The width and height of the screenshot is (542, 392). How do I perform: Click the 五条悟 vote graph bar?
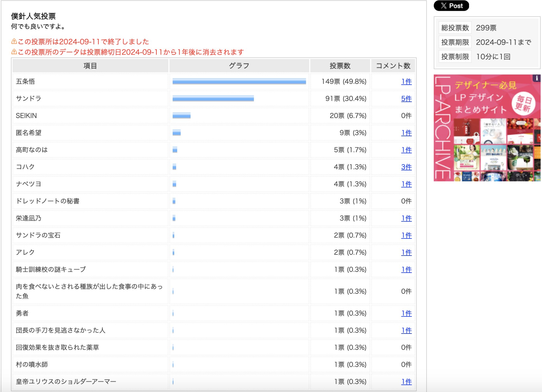pos(239,81)
